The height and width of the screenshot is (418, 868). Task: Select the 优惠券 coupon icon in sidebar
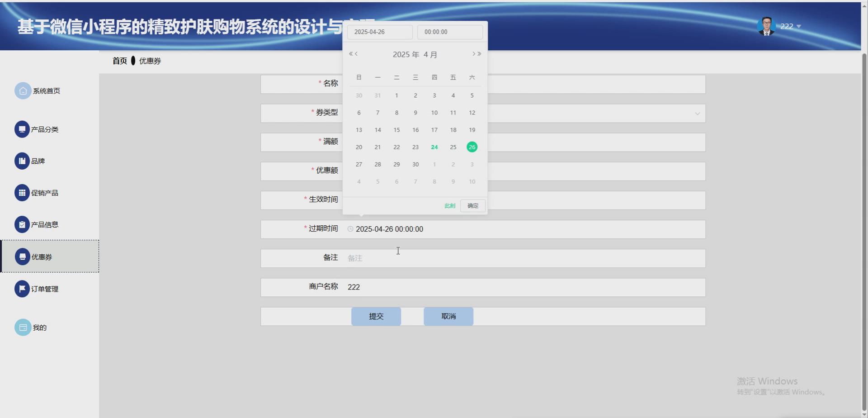tap(23, 256)
